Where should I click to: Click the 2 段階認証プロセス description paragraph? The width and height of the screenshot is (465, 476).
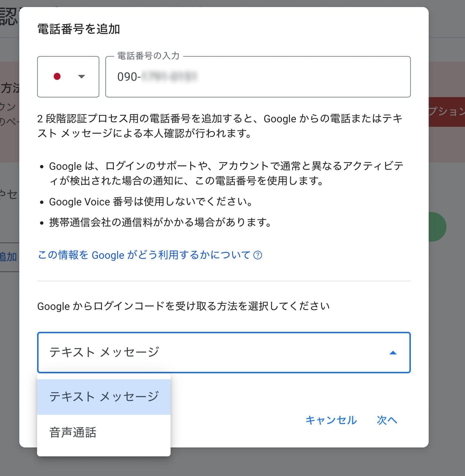[x=220, y=126]
